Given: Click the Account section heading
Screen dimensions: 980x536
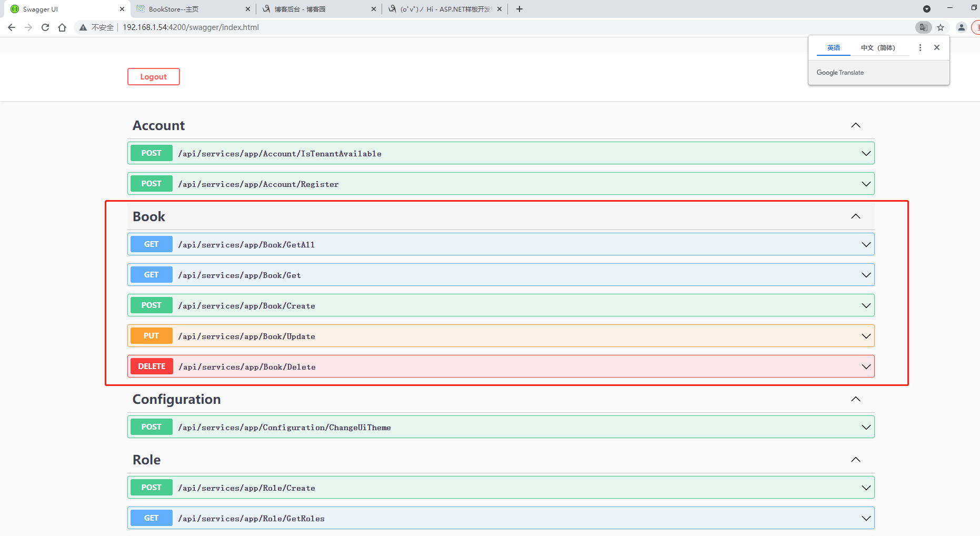Looking at the screenshot, I should 158,125.
